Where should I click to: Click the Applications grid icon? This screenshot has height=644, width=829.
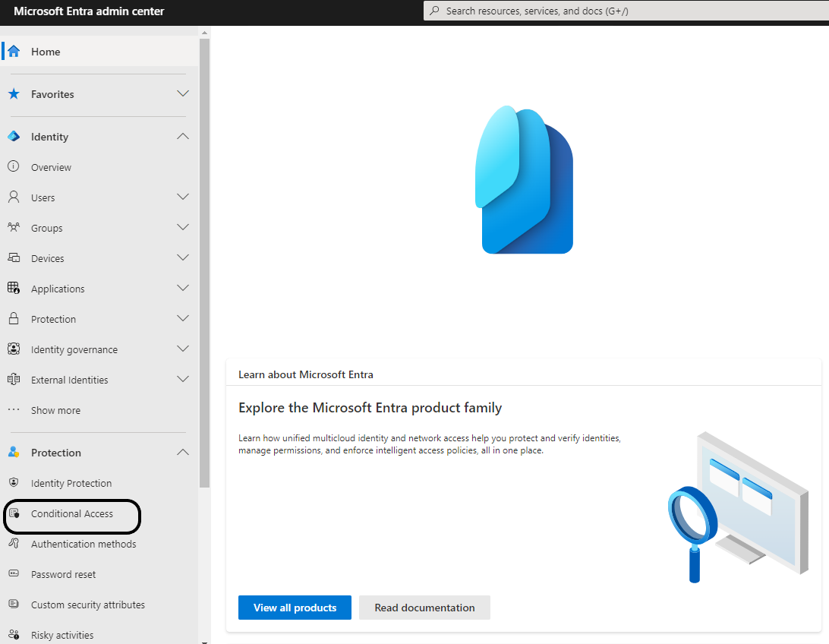click(x=14, y=288)
